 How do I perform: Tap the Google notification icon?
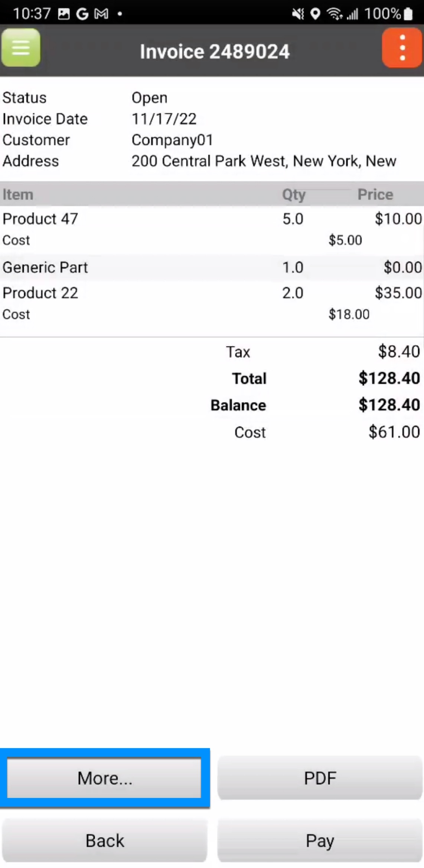coord(82,14)
